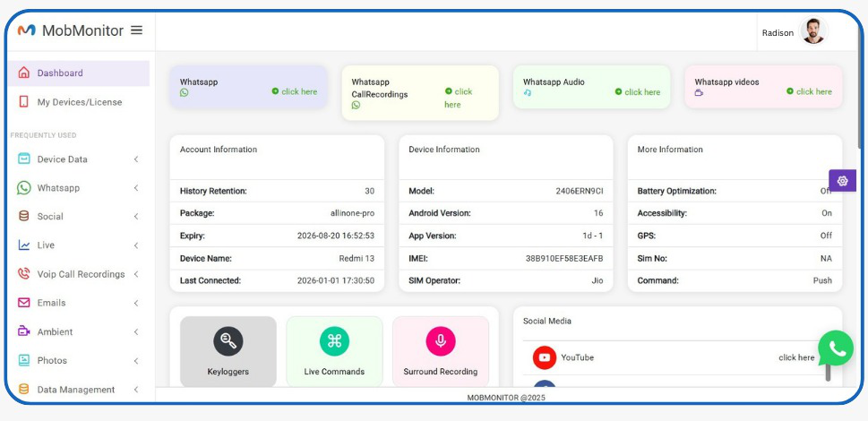Open the floating WhatsApp chat bubble

[x=836, y=348]
